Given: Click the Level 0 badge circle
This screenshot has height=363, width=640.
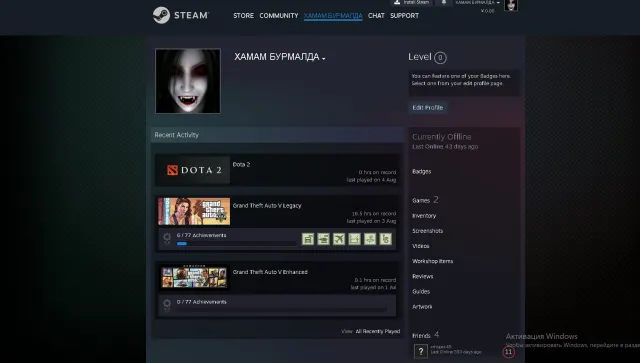Looking at the screenshot, I should [x=440, y=58].
